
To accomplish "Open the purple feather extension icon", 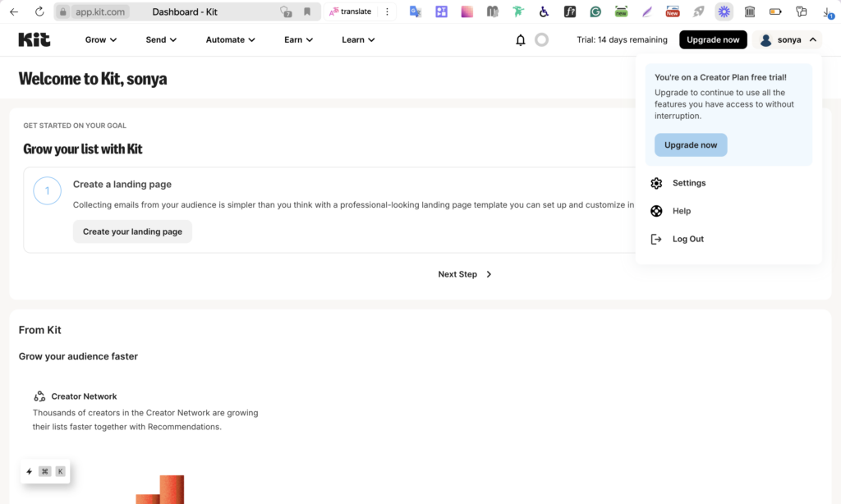I will click(x=647, y=11).
